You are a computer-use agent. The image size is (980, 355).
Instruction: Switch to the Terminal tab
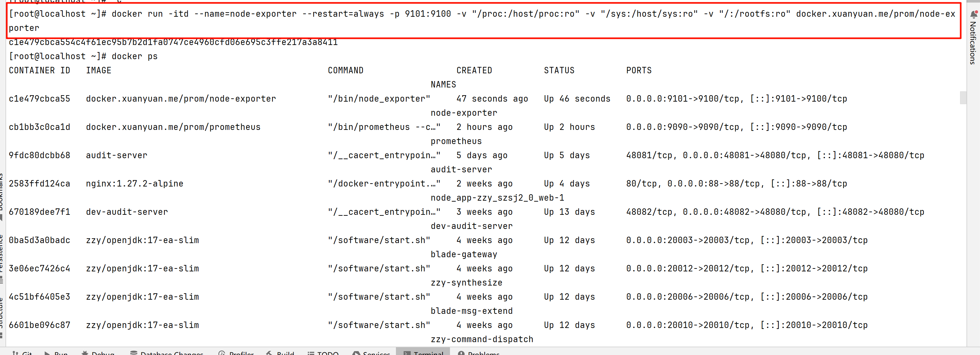coord(423,353)
